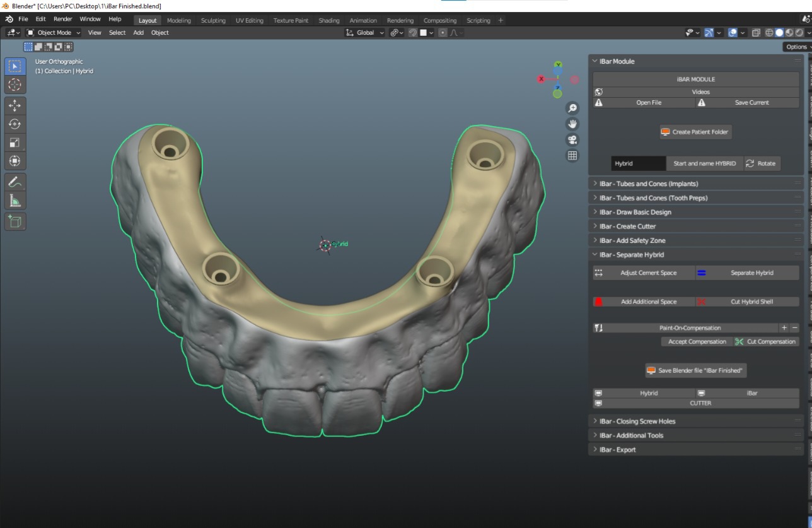Select the Scale tool
The width and height of the screenshot is (812, 528).
(15, 143)
